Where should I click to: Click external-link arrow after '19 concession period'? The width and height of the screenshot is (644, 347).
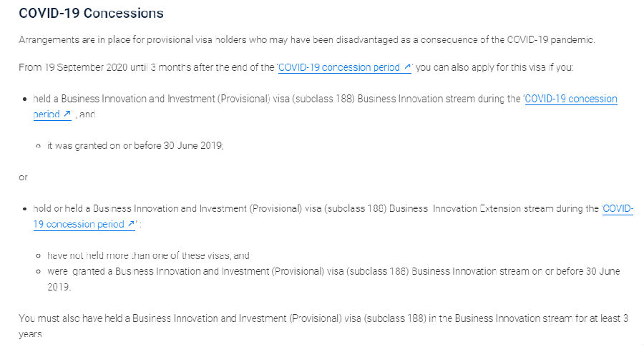131,224
